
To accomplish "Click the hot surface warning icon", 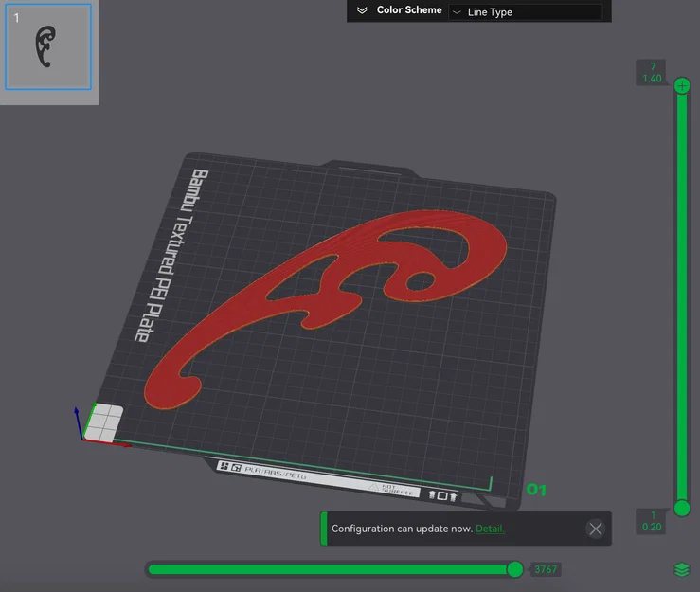I will (373, 487).
